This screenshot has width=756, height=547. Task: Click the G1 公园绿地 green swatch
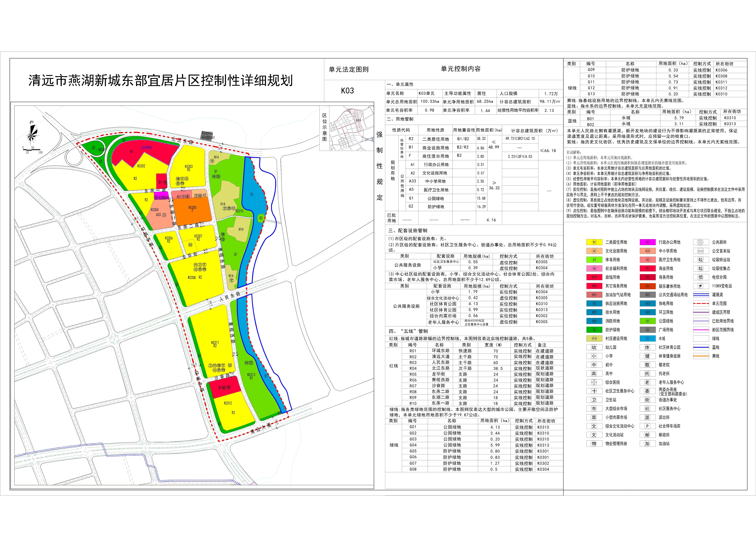click(x=648, y=321)
